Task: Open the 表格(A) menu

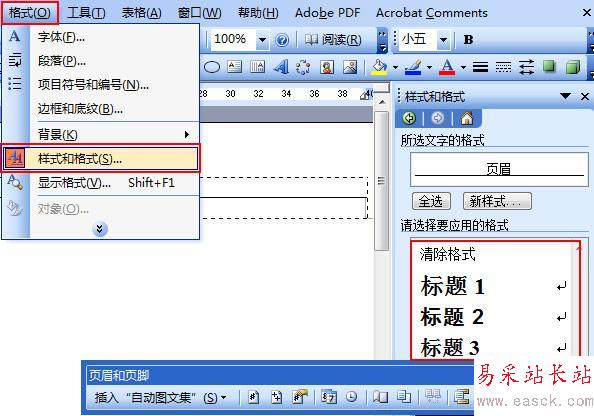Action: (141, 13)
